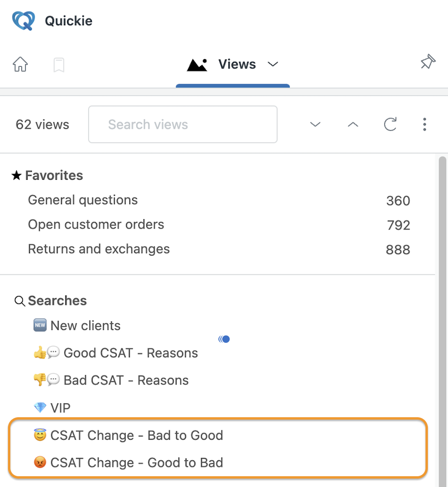Select the Returns and exchanges view
This screenshot has height=487, width=448.
tap(219, 250)
